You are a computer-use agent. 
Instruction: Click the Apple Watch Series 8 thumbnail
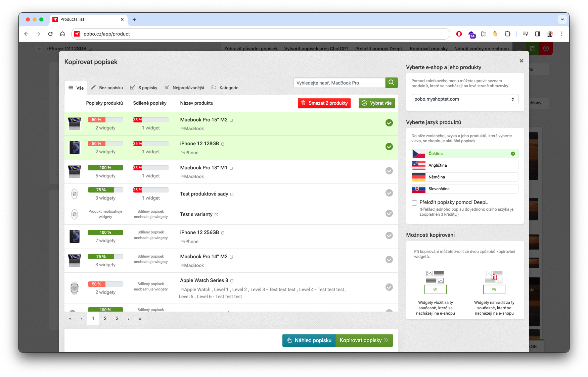click(75, 288)
